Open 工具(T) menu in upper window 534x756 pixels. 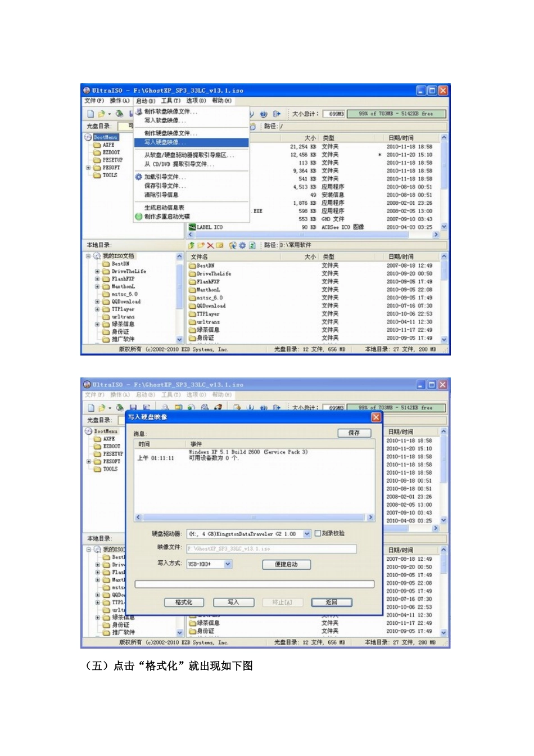pyautogui.click(x=171, y=101)
